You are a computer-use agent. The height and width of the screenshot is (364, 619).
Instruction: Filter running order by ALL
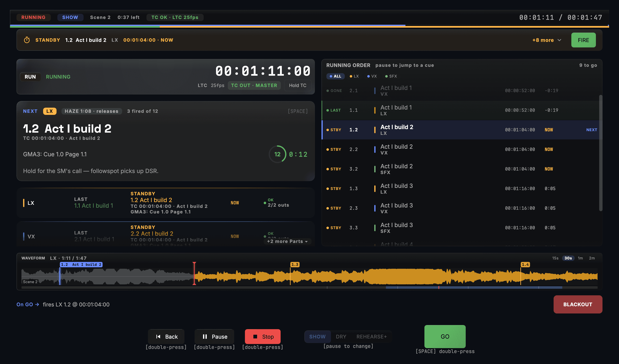[335, 76]
